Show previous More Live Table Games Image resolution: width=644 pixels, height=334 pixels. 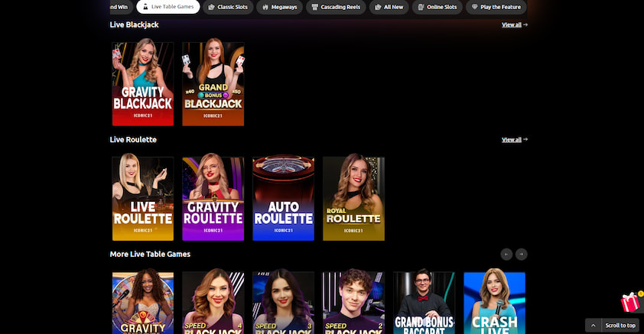point(506,255)
